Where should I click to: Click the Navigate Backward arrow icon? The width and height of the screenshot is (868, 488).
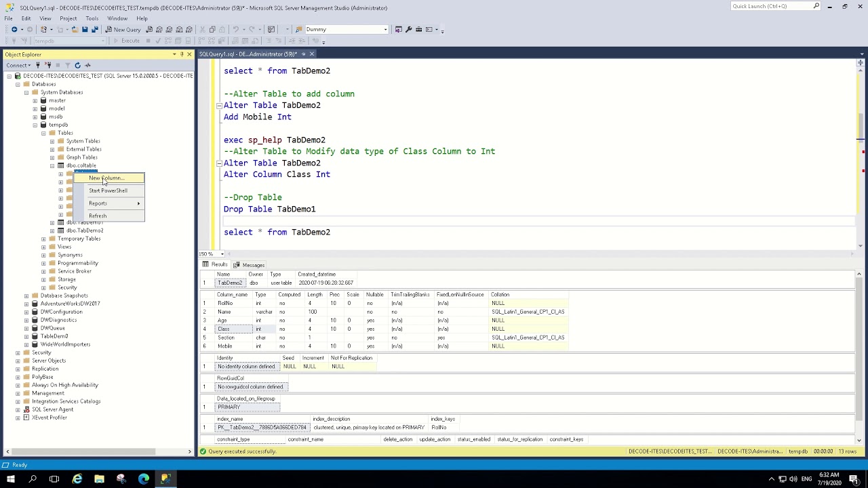click(14, 29)
